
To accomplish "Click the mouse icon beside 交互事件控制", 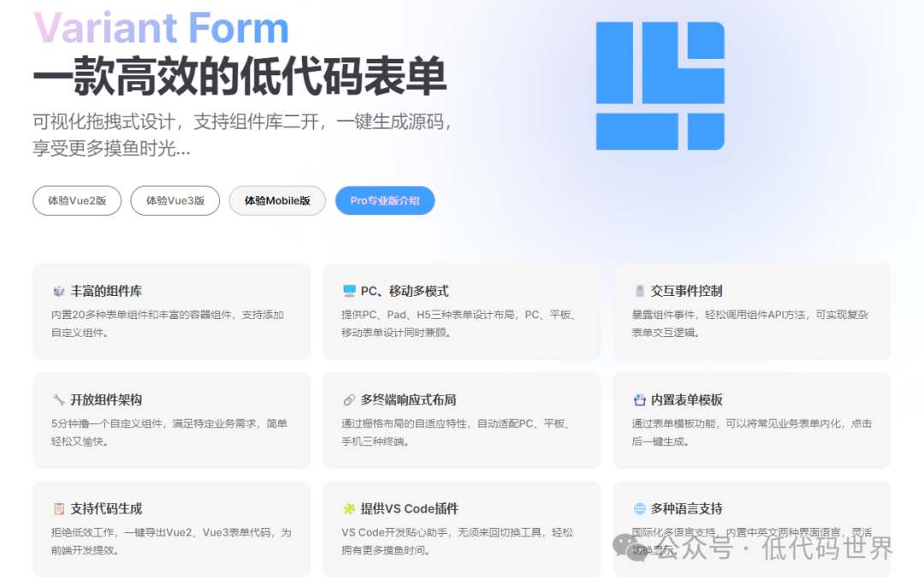I will click(x=639, y=291).
